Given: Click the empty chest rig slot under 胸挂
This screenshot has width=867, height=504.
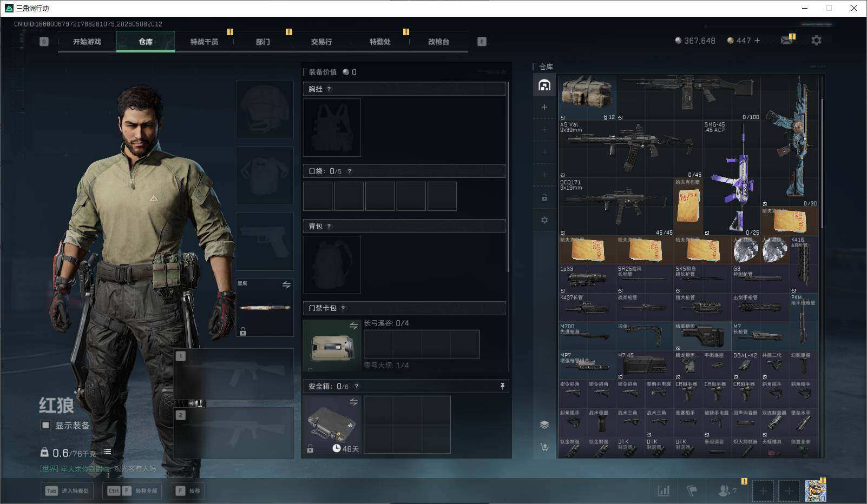Looking at the screenshot, I should coord(332,128).
